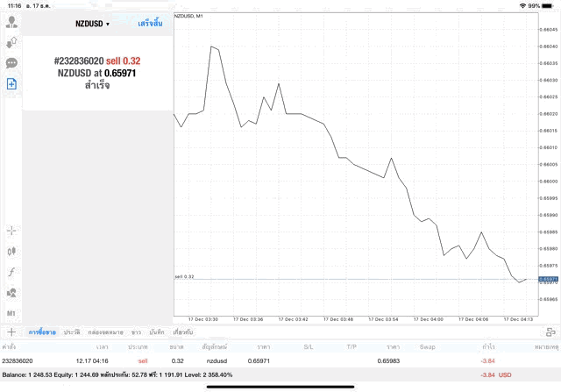Activate the crosshair tool

point(12,231)
